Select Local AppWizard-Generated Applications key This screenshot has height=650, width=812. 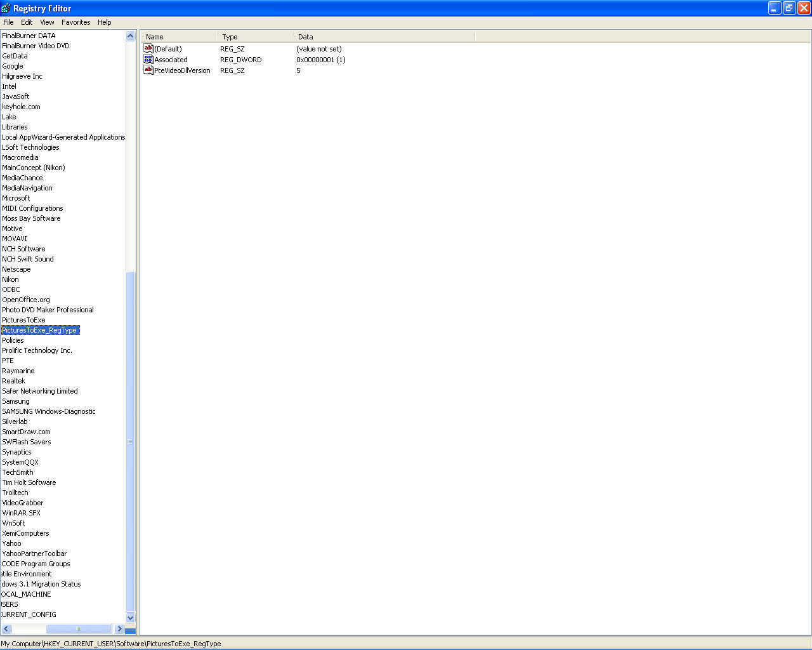click(x=63, y=137)
